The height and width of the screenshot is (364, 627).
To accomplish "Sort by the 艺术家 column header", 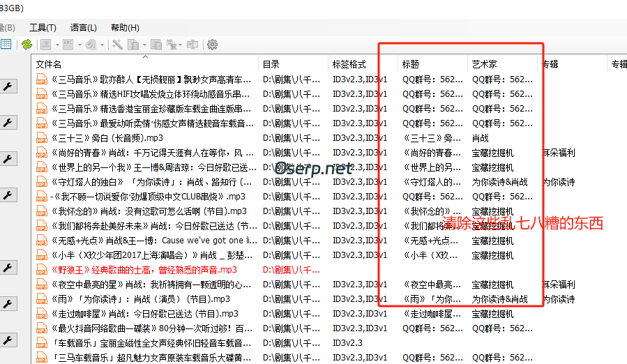I will (x=502, y=64).
